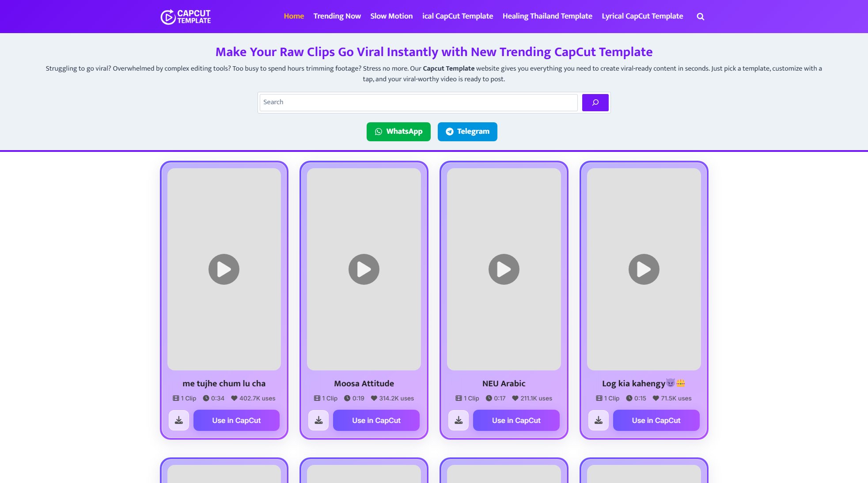Go to the Home menu item
This screenshot has width=868, height=483.
coord(294,16)
